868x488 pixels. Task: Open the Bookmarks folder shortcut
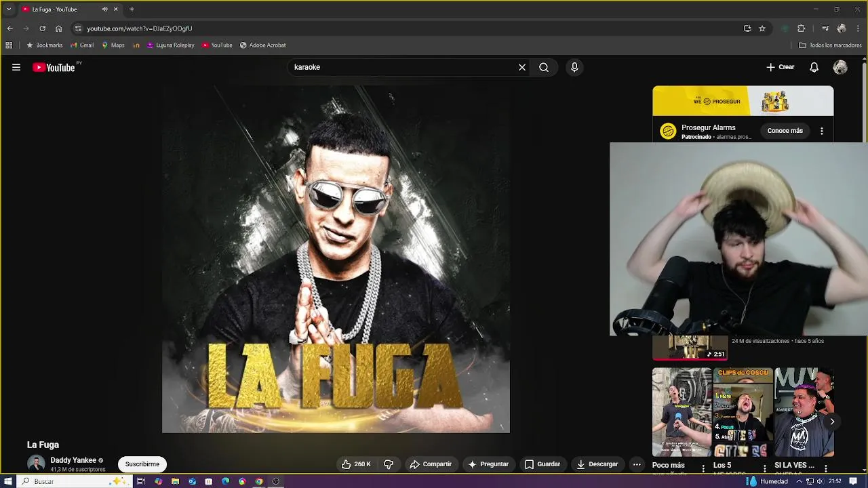pos(45,45)
